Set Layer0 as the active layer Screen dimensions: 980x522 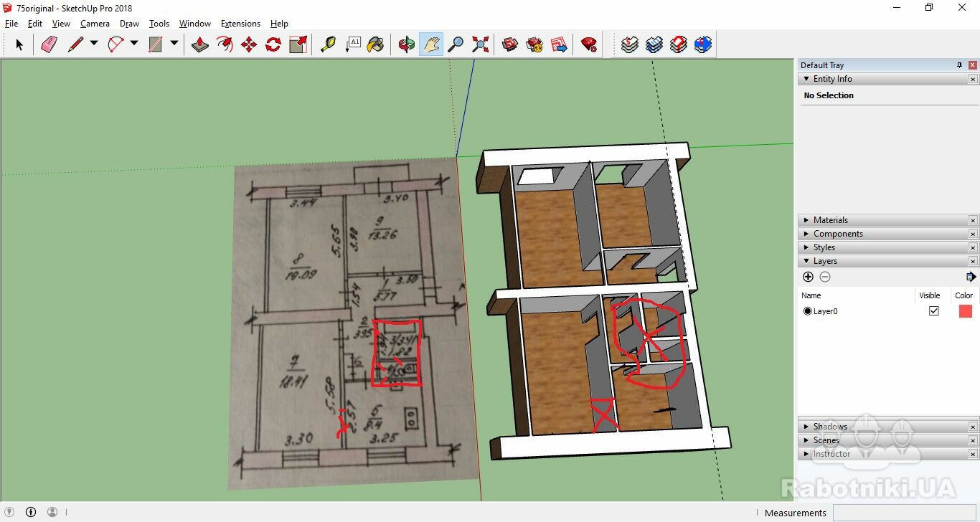click(808, 311)
